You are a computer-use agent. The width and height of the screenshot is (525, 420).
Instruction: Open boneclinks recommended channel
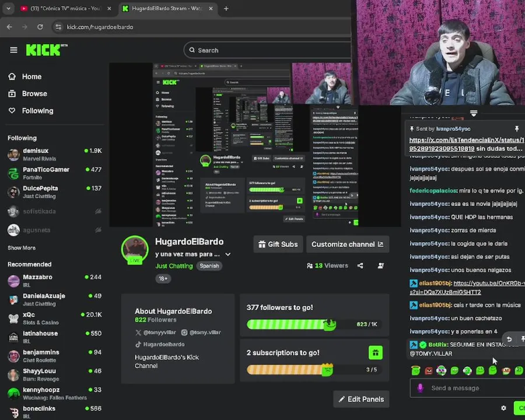click(x=55, y=412)
